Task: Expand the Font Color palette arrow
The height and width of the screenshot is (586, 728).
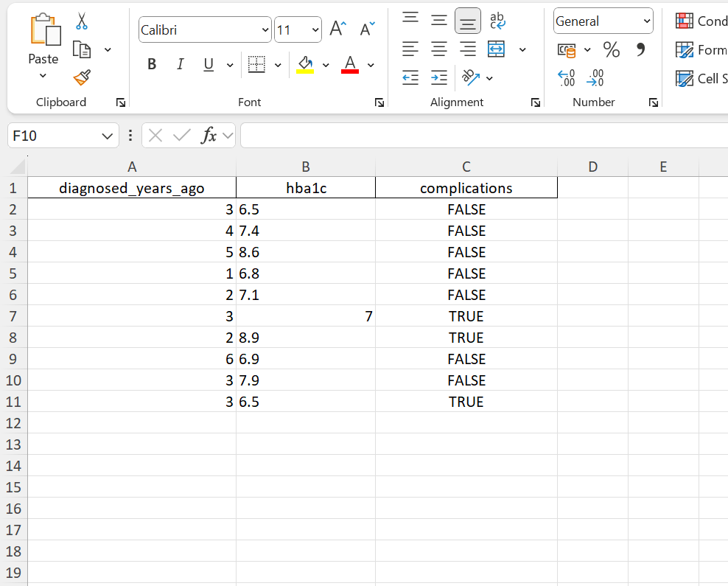Action: [371, 65]
